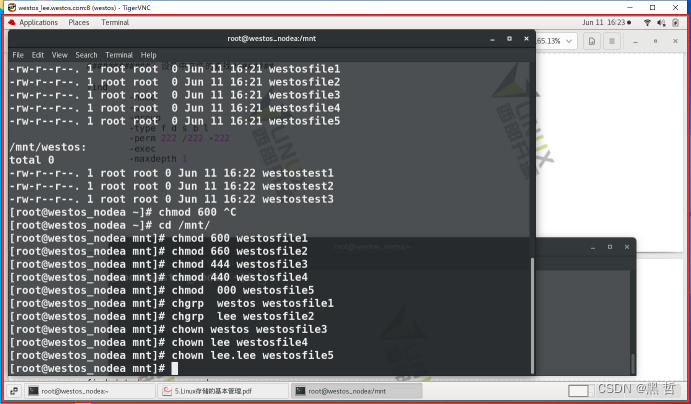Image resolution: width=691 pixels, height=404 pixels.
Task: Switch to 5.Linux pdf taskbar entry
Action: (x=223, y=391)
